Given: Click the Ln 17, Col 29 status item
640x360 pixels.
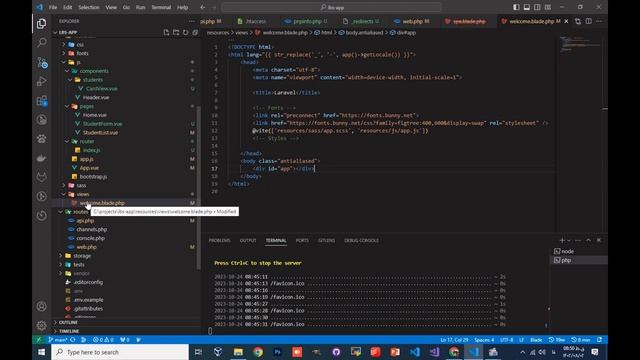Looking at the screenshot, I should tap(454, 340).
